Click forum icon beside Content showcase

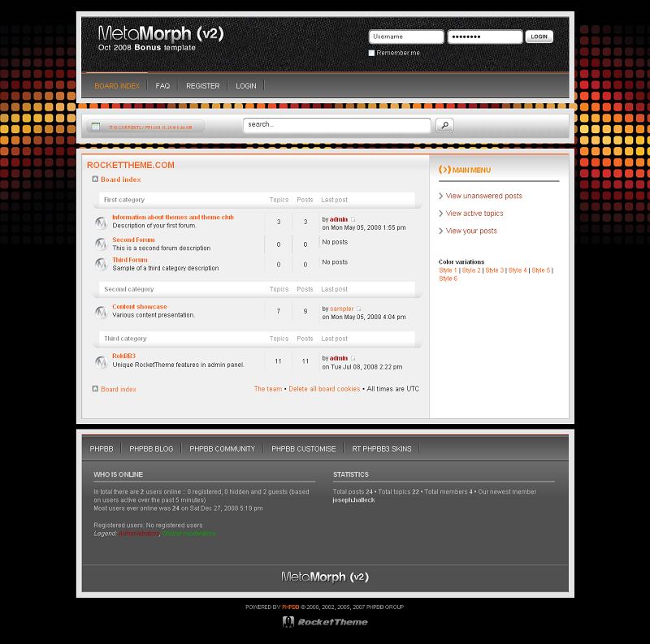[101, 312]
